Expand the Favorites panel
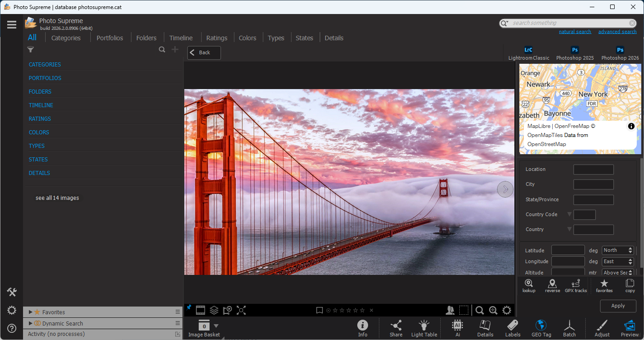Viewport: 644px width, 340px height. point(31,312)
